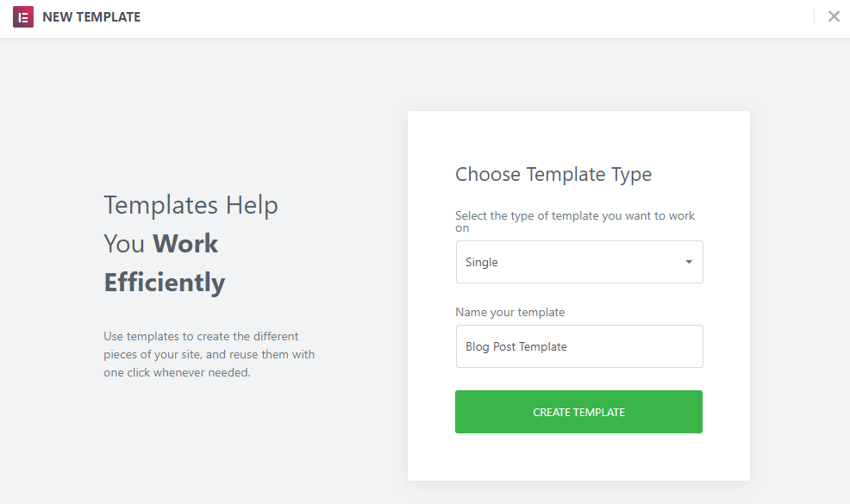Click the Elementor logo icon

[23, 17]
